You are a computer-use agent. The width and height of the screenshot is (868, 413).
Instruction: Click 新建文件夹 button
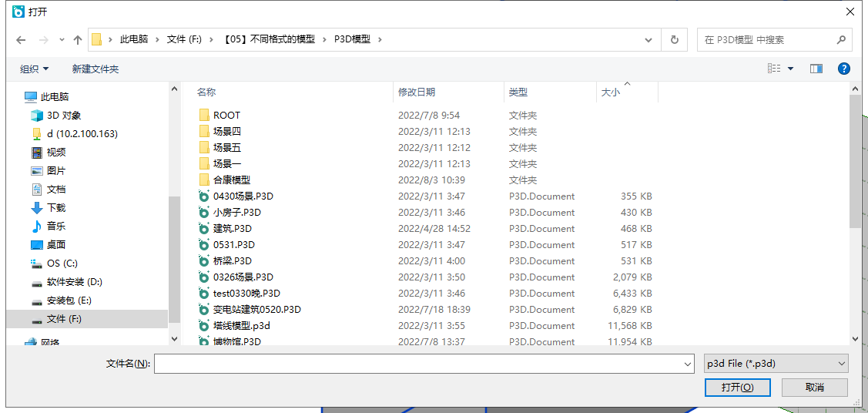point(96,69)
